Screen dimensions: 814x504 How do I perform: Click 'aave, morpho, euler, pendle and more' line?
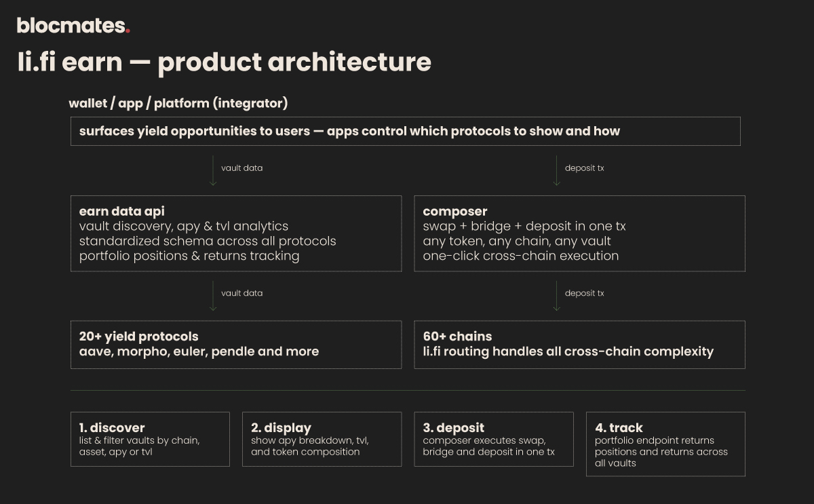click(x=199, y=351)
